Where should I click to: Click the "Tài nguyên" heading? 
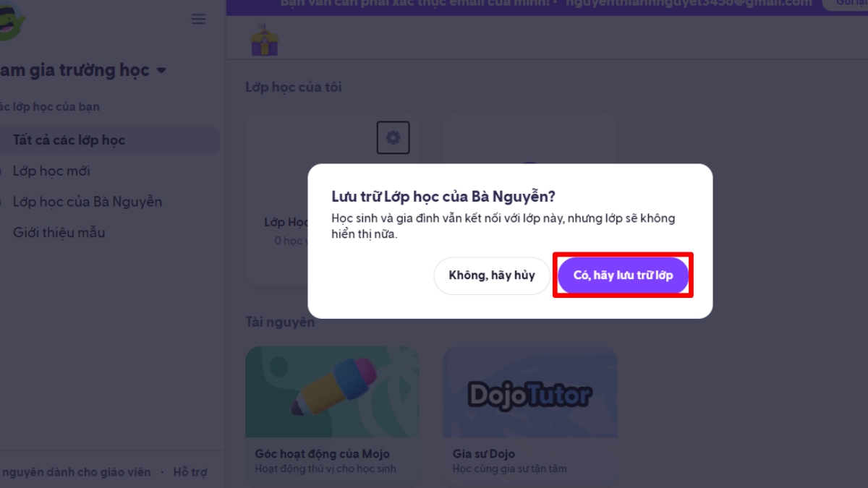pos(280,322)
